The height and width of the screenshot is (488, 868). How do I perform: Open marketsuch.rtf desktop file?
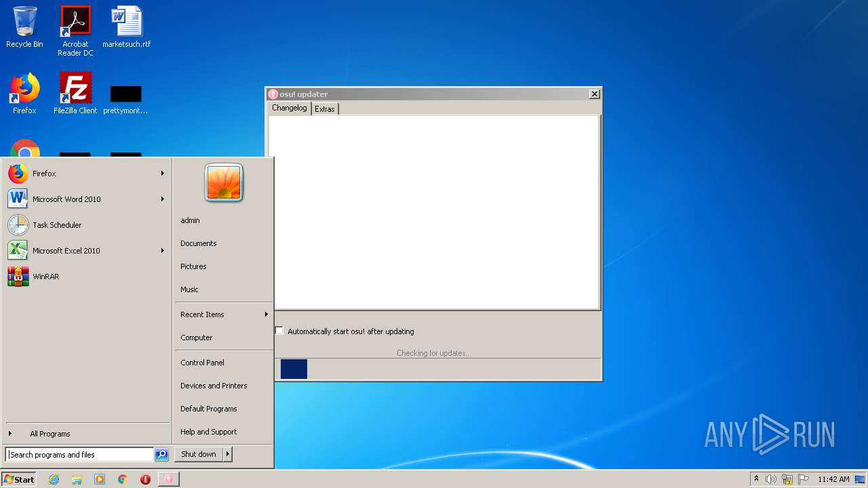[x=127, y=27]
